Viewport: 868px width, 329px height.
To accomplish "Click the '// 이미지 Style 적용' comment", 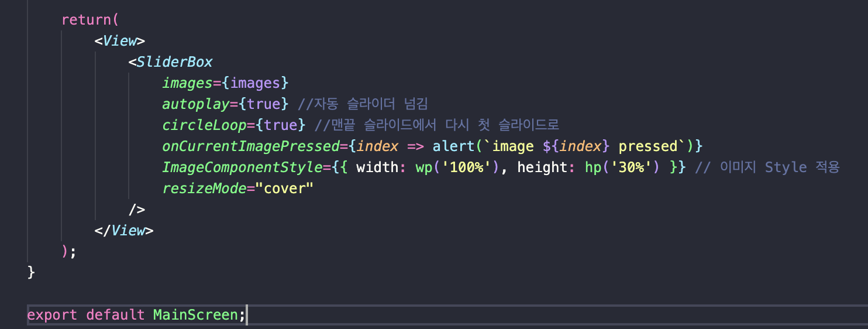I will (767, 167).
